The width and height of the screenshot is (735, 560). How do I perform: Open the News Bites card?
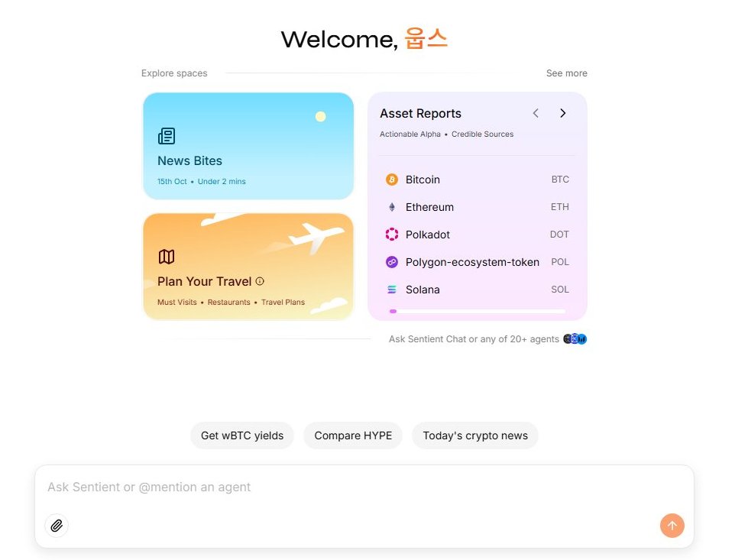[x=248, y=146]
